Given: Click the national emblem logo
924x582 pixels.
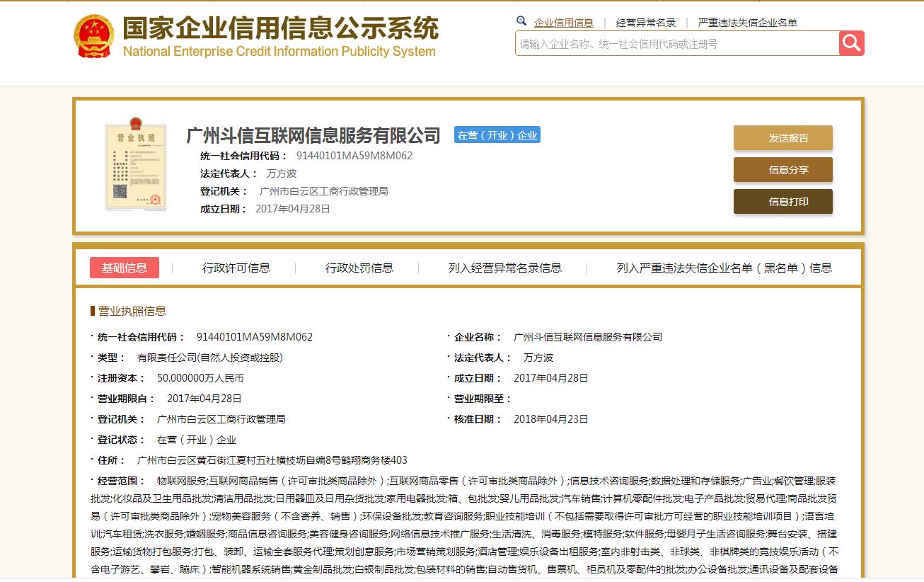Looking at the screenshot, I should pyautogui.click(x=94, y=36).
